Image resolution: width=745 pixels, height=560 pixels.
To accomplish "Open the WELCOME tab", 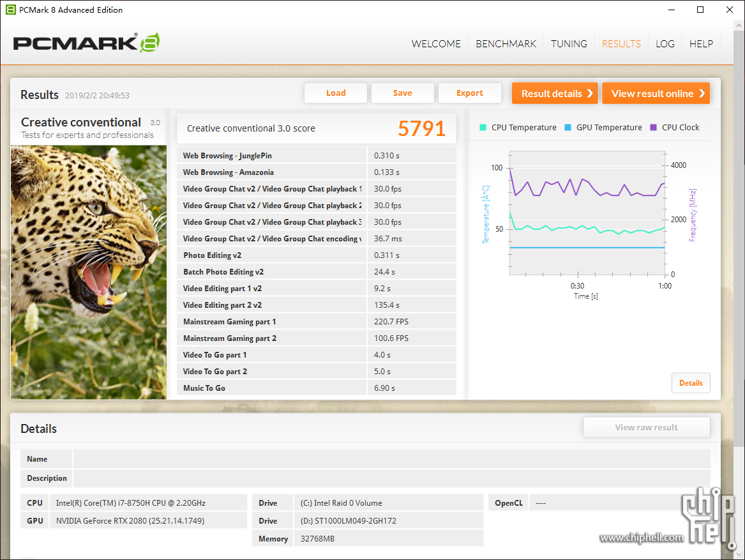I will [x=435, y=43].
